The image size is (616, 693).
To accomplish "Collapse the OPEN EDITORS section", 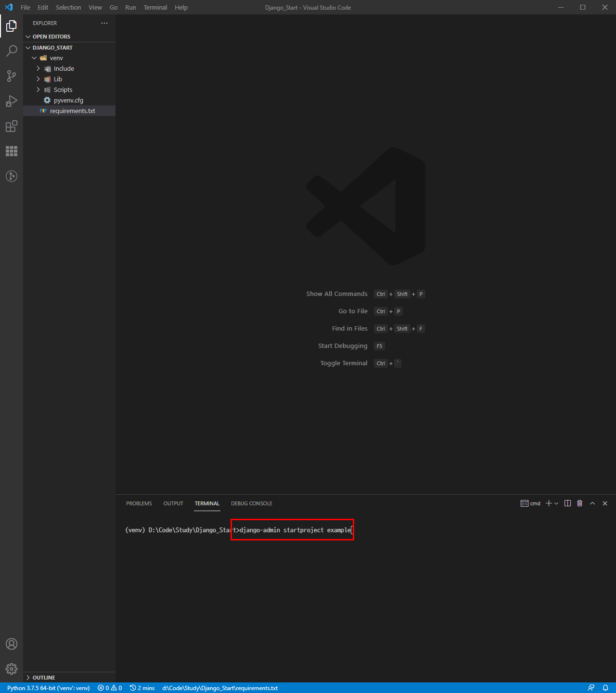I will (69, 37).
